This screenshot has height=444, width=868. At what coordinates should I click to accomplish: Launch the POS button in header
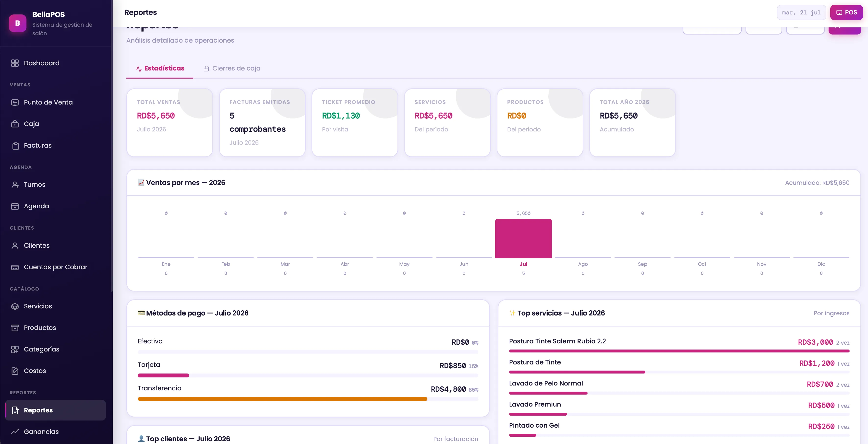click(846, 12)
